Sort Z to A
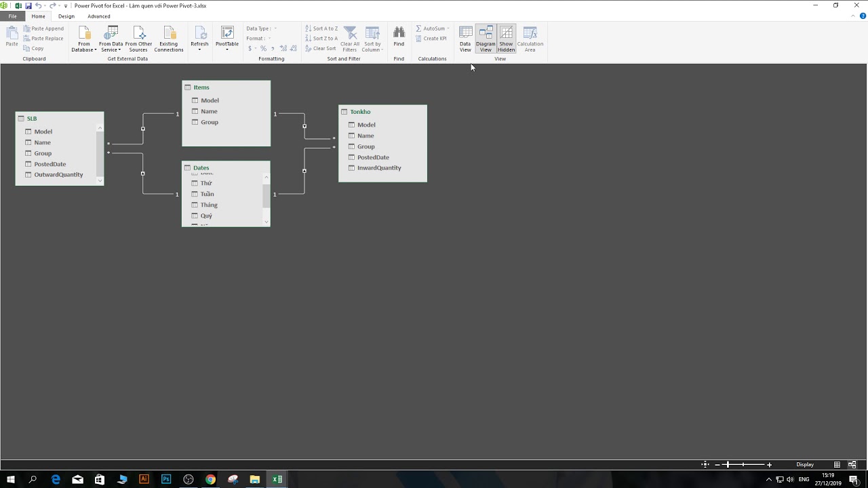Image resolution: width=868 pixels, height=488 pixels. [321, 39]
